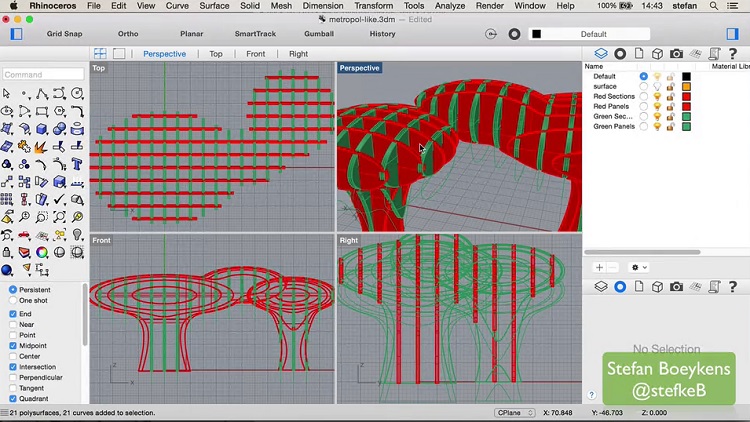Click the green swatch of Green Panels layer
This screenshot has height=422, width=750.
point(686,126)
